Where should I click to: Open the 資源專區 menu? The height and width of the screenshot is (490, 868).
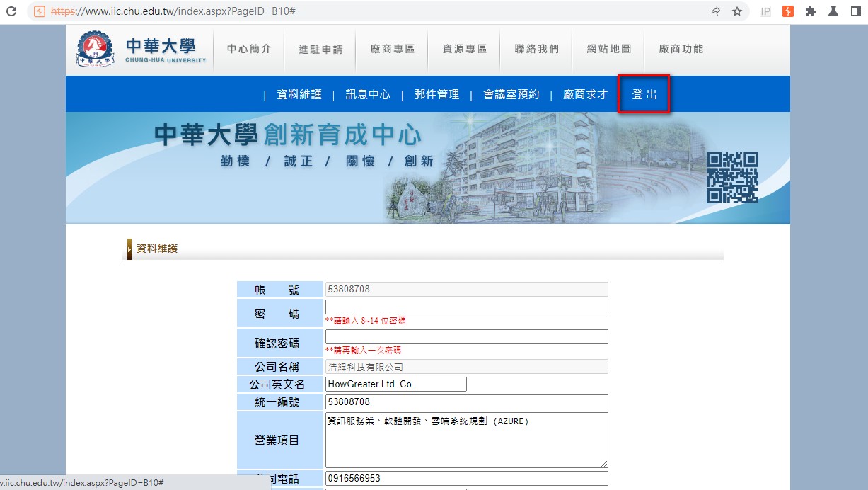tap(465, 50)
